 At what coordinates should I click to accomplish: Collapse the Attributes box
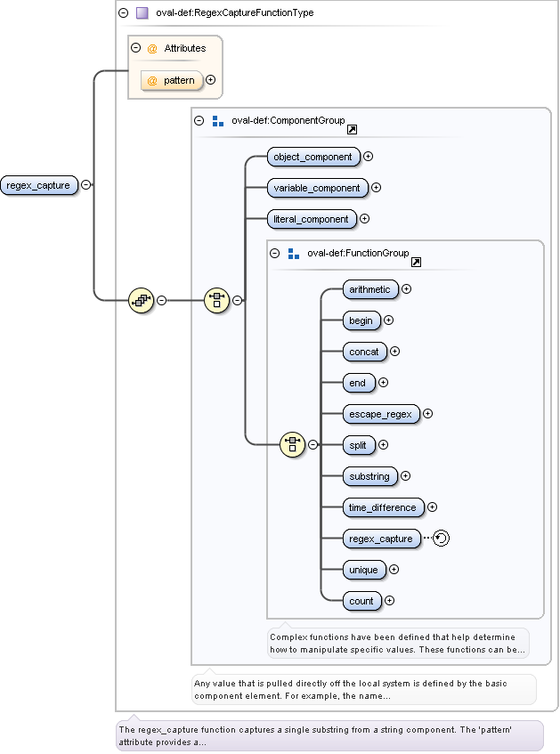click(135, 48)
